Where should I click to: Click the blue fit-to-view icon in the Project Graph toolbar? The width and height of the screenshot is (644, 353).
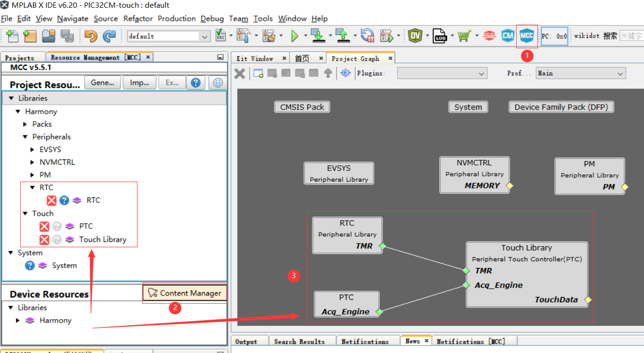pyautogui.click(x=345, y=73)
